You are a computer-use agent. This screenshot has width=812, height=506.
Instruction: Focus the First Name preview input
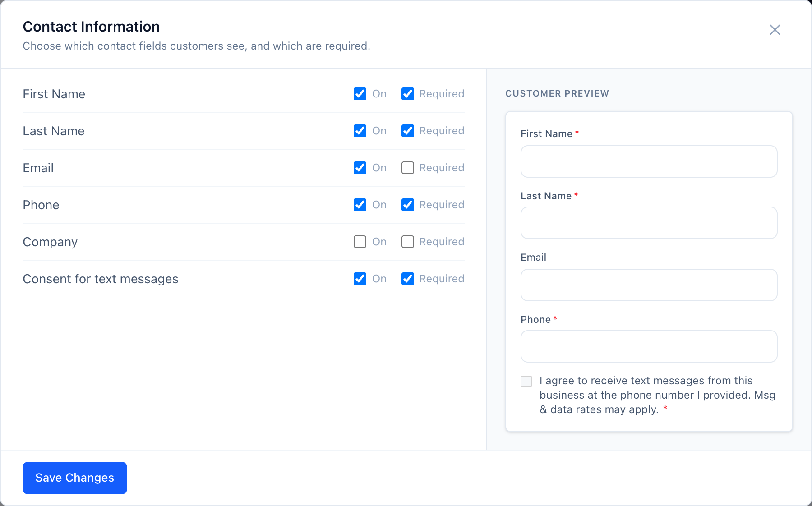point(649,161)
